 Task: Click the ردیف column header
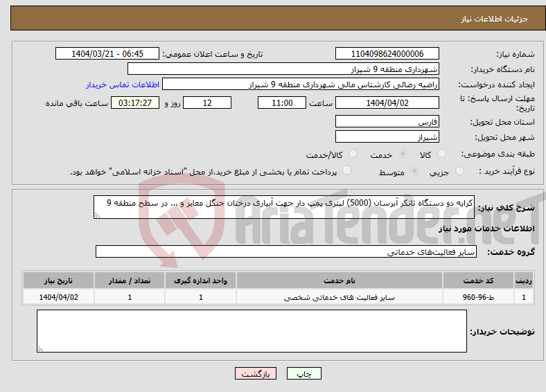click(524, 280)
